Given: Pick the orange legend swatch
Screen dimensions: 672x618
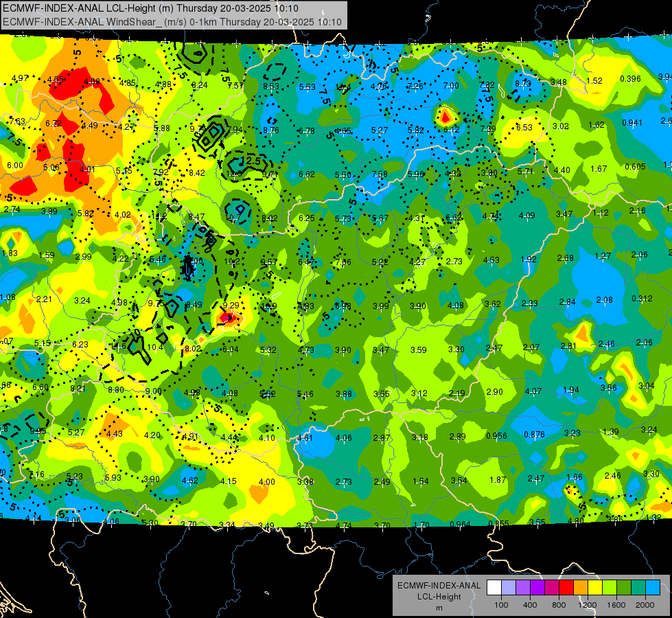Looking at the screenshot, I should [580, 588].
